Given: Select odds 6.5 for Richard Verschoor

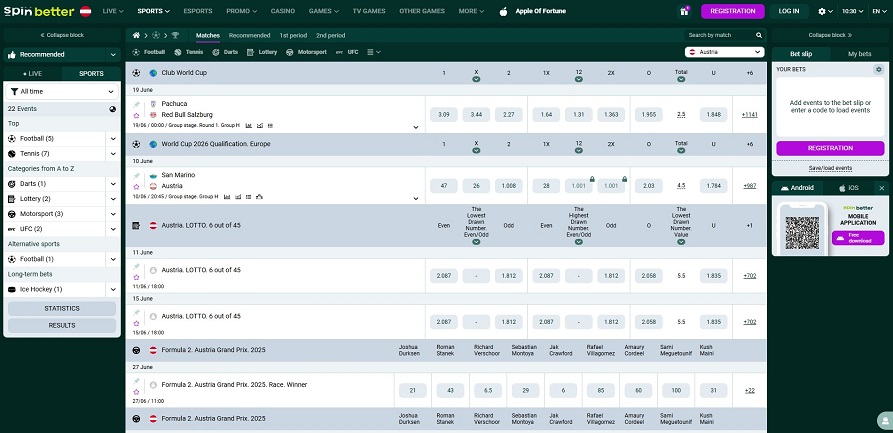Looking at the screenshot, I should point(488,390).
